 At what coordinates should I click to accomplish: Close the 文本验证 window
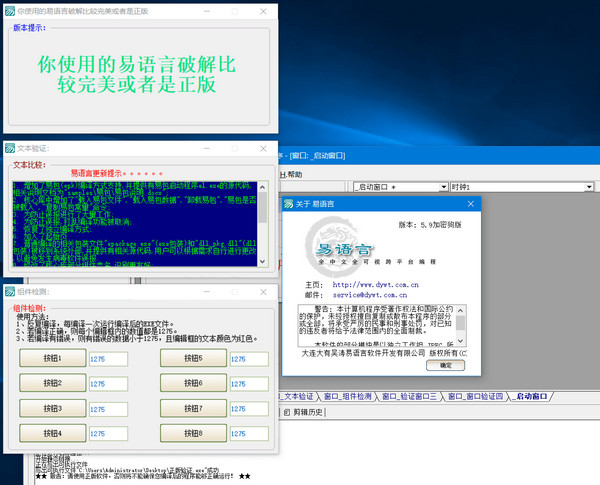263,149
